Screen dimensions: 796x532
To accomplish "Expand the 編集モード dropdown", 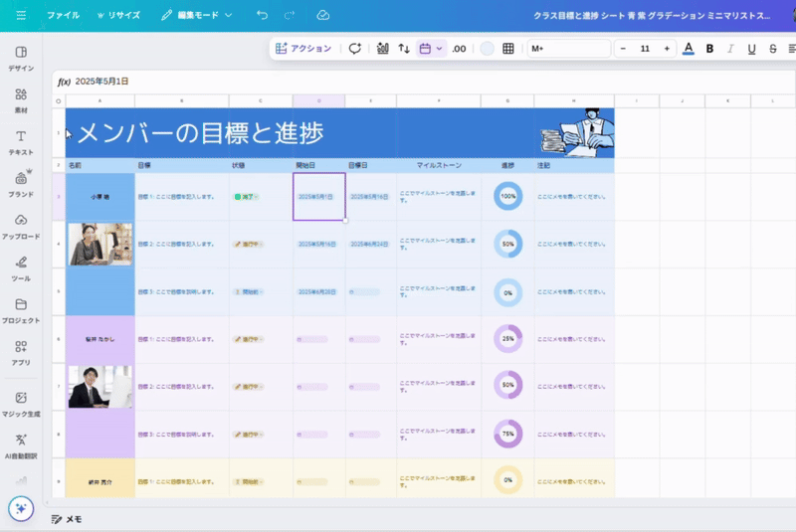I will 196,15.
